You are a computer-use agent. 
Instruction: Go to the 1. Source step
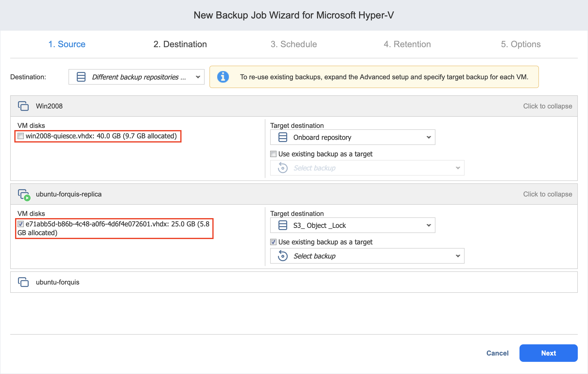point(67,44)
